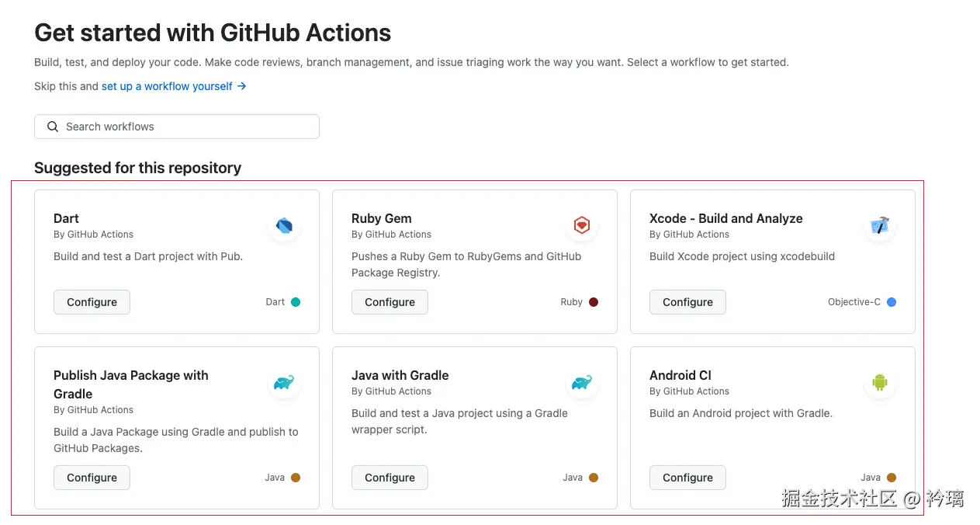Configure Xcode Build and Analyze workflow
This screenshot has width=980, height=525.
687,302
